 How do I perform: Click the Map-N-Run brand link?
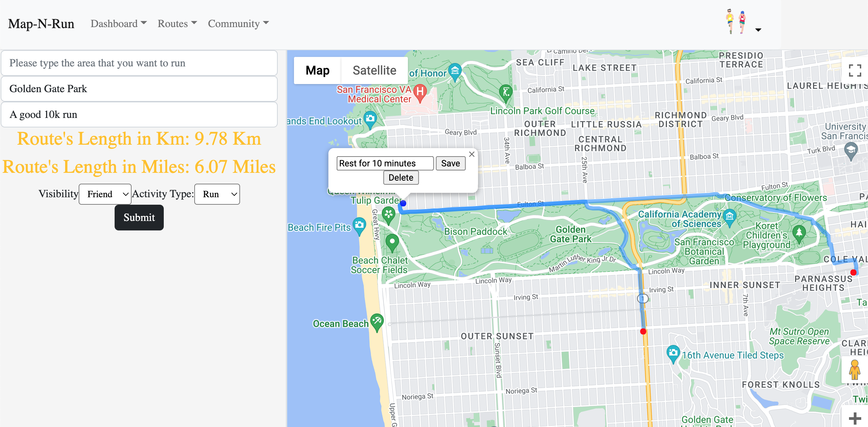pyautogui.click(x=41, y=24)
